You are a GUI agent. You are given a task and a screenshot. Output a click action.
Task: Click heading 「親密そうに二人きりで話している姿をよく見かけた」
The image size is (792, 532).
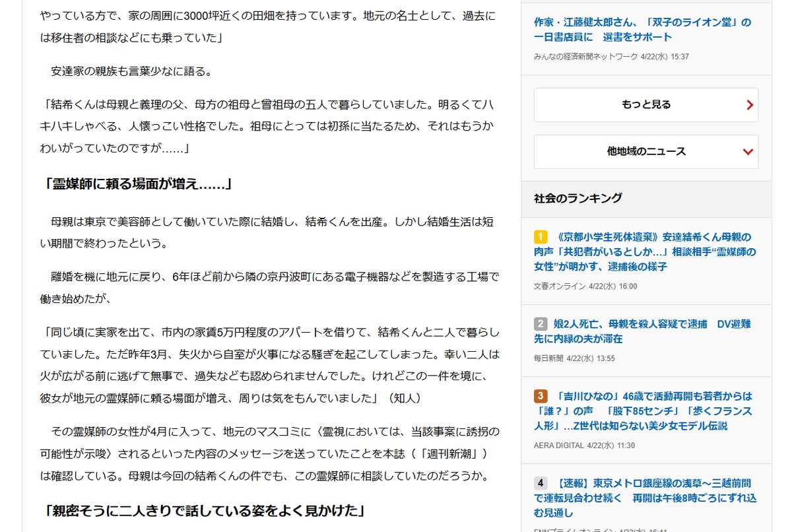pyautogui.click(x=203, y=511)
